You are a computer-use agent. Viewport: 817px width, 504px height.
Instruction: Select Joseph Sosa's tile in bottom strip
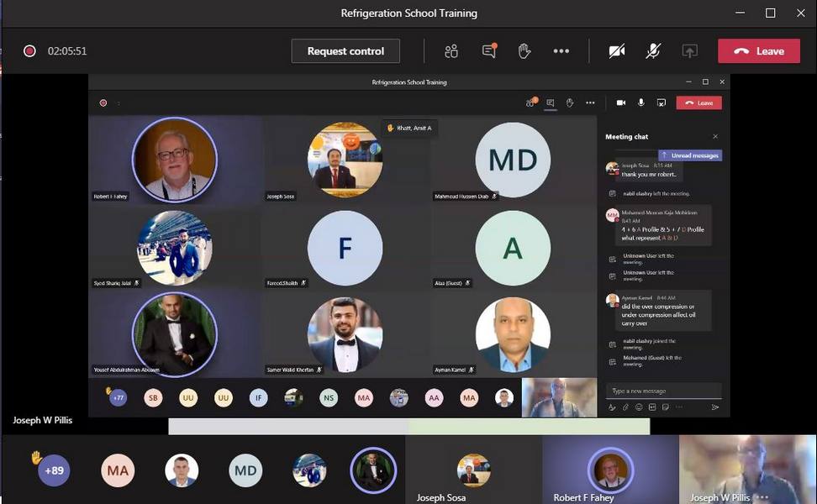(x=473, y=470)
